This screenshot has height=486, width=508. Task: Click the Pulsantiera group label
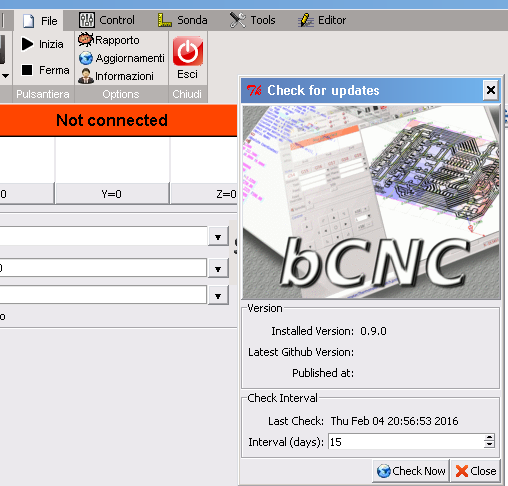pos(43,94)
